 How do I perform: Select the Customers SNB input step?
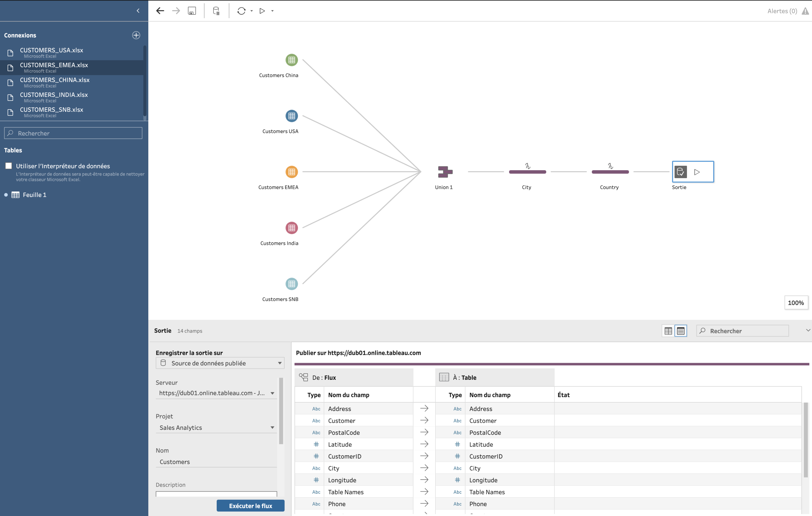click(x=292, y=284)
